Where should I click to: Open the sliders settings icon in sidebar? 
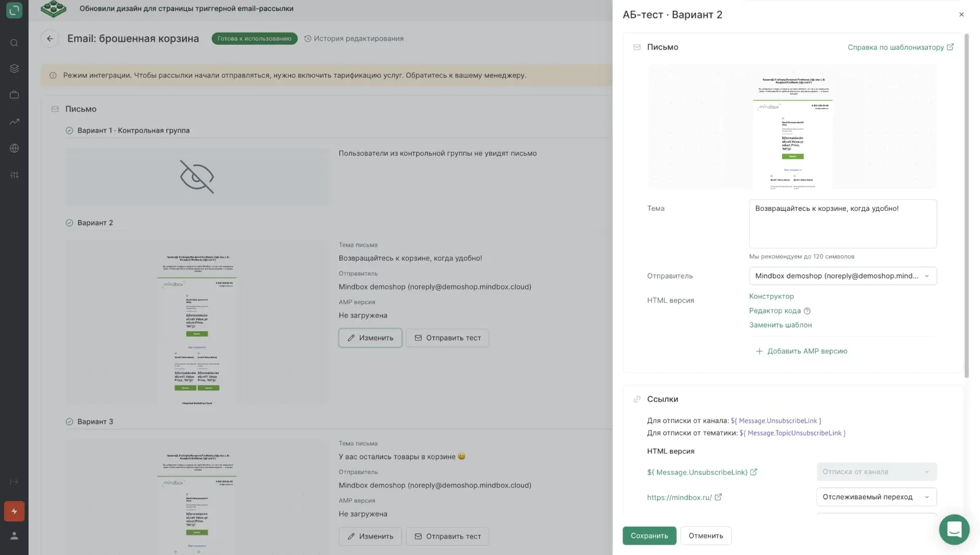click(x=14, y=175)
